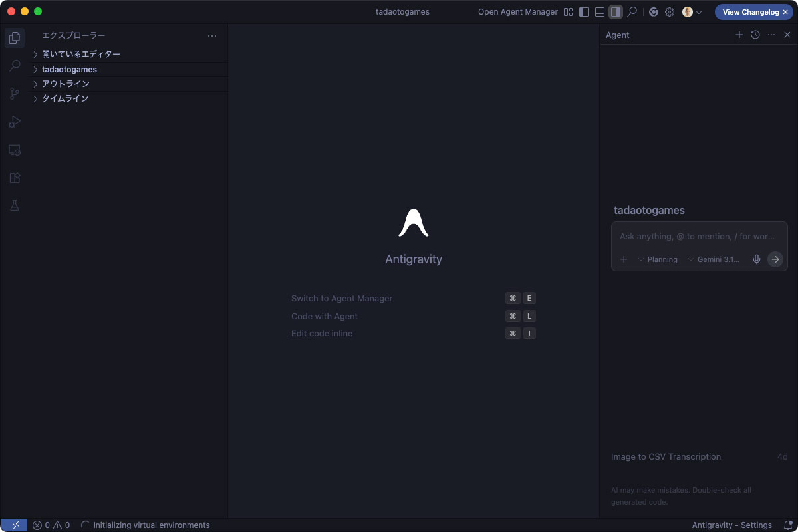Image resolution: width=798 pixels, height=532 pixels.
Task: Toggle the Agent secondary side bar
Action: (616, 12)
